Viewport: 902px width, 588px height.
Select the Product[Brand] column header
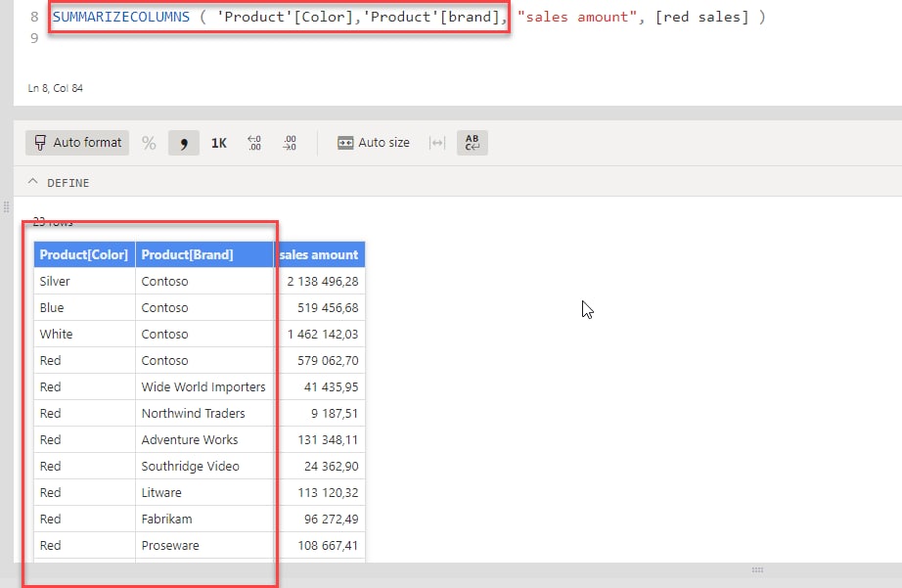pos(204,254)
